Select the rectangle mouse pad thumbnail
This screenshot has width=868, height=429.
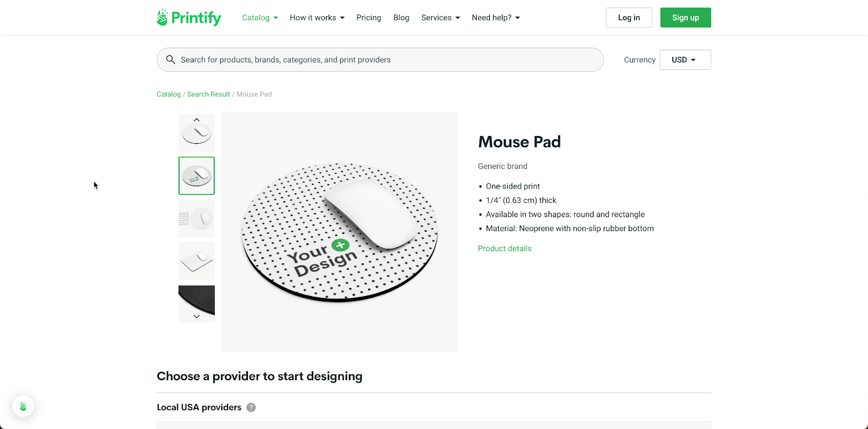click(x=196, y=261)
